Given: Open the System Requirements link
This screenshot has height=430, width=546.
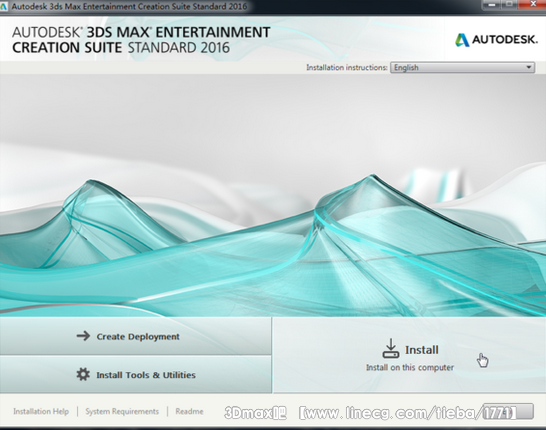Looking at the screenshot, I should click(122, 411).
